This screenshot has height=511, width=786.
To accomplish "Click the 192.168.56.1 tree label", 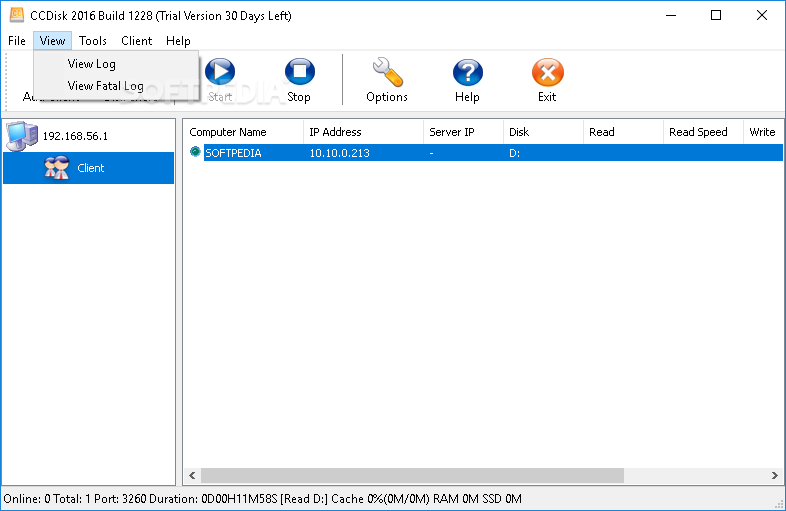I will click(75, 136).
